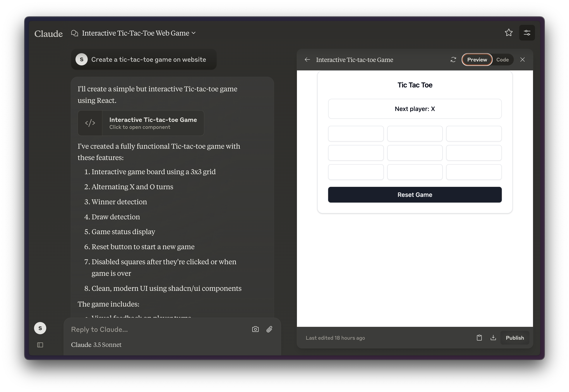Click the center square of the board
Screen dimensions: 569x392
point(415,153)
